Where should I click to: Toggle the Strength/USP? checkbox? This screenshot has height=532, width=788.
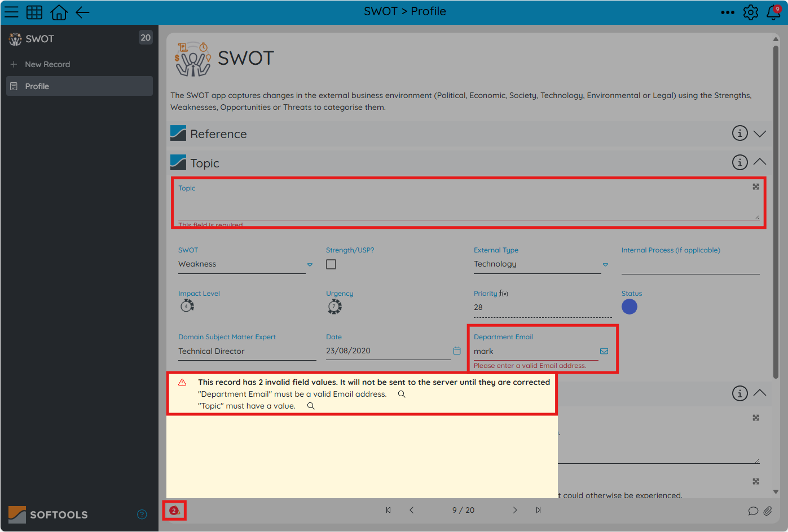(331, 264)
